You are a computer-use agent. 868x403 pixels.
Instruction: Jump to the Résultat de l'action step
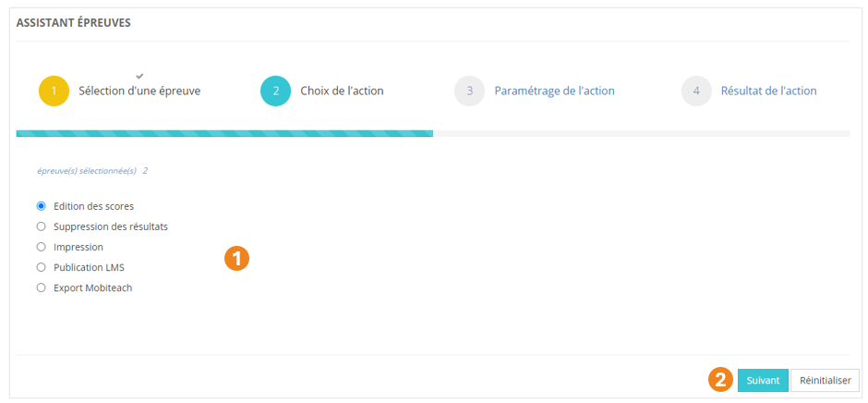768,91
